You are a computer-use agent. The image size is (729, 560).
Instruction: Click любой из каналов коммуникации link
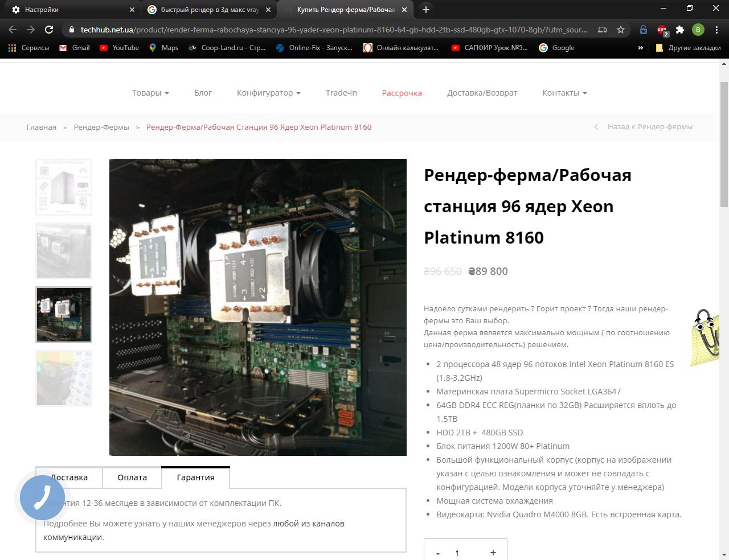pyautogui.click(x=194, y=530)
